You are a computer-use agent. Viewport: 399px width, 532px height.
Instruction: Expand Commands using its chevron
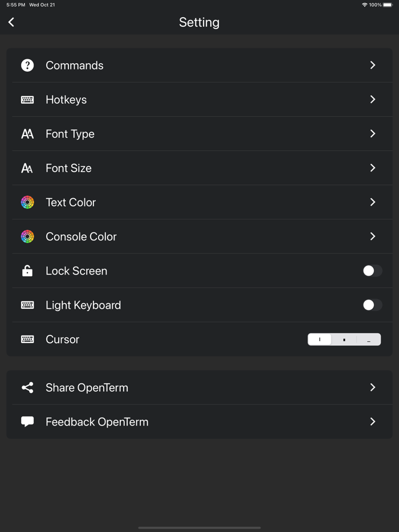point(373,66)
